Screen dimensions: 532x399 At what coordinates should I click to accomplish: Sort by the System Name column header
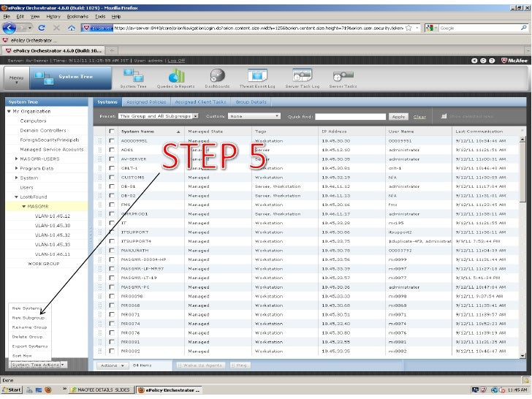pos(151,132)
